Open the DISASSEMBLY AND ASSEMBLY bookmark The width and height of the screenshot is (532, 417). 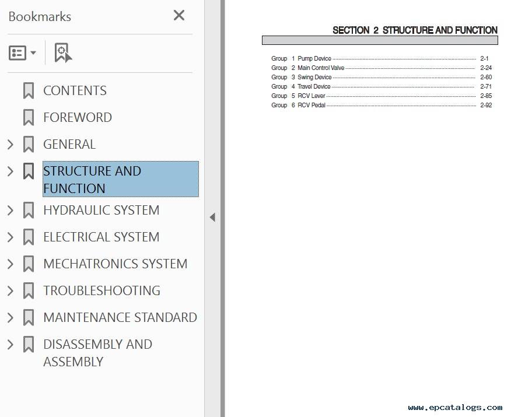click(98, 353)
